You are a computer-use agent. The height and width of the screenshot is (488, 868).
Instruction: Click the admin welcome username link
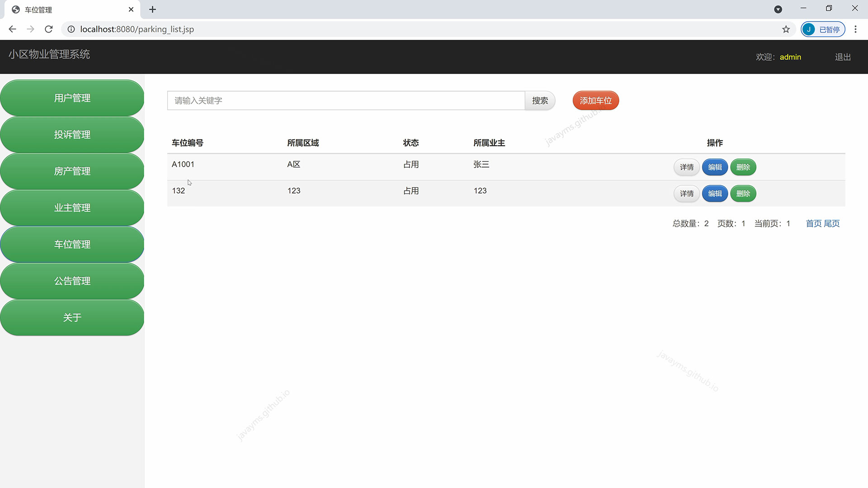[790, 57]
